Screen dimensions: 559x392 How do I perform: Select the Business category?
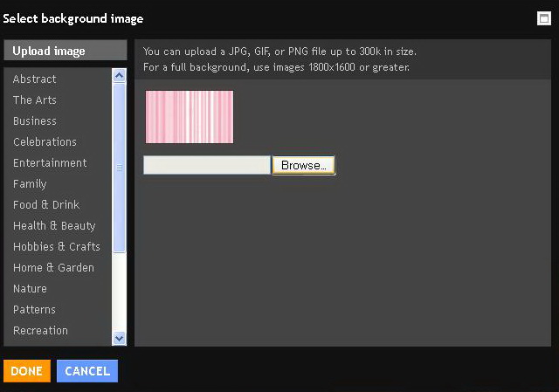tap(35, 120)
